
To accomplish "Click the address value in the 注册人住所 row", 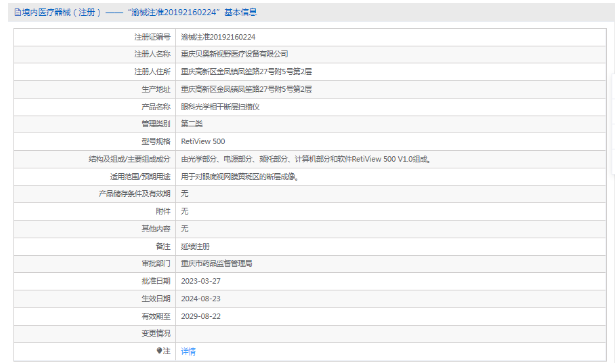I will (x=246, y=71).
